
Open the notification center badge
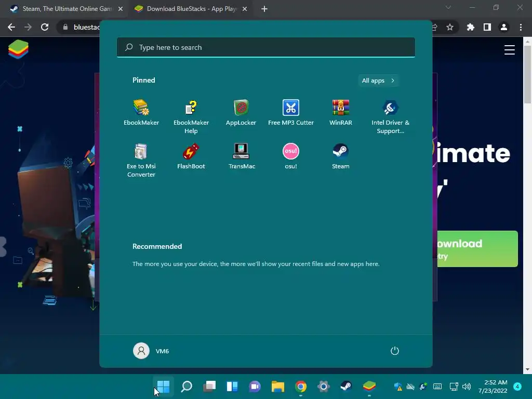(x=517, y=387)
